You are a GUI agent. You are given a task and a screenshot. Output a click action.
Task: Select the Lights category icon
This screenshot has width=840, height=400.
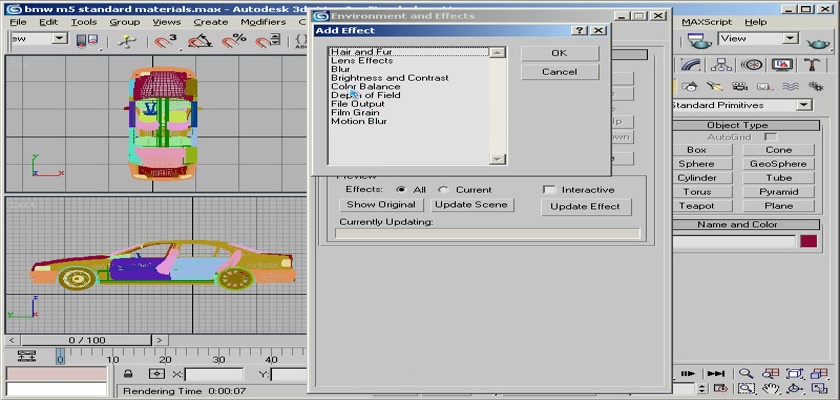click(x=714, y=86)
